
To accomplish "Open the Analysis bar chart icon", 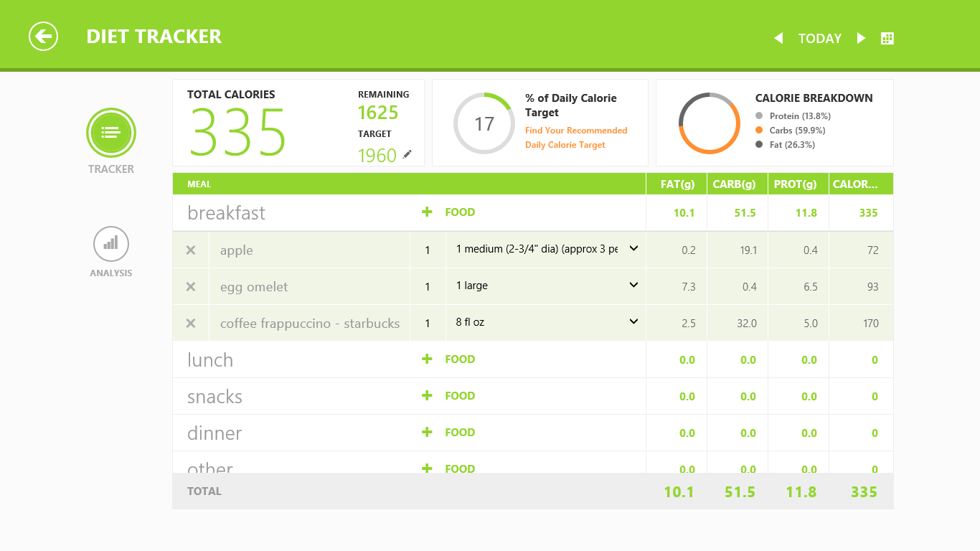I will (111, 244).
